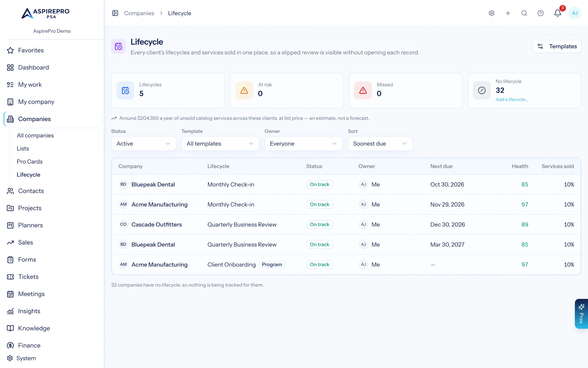Screen dimensions: 588x368
Task: Click On track badge for Cascade Outfitters
Action: coord(320,225)
